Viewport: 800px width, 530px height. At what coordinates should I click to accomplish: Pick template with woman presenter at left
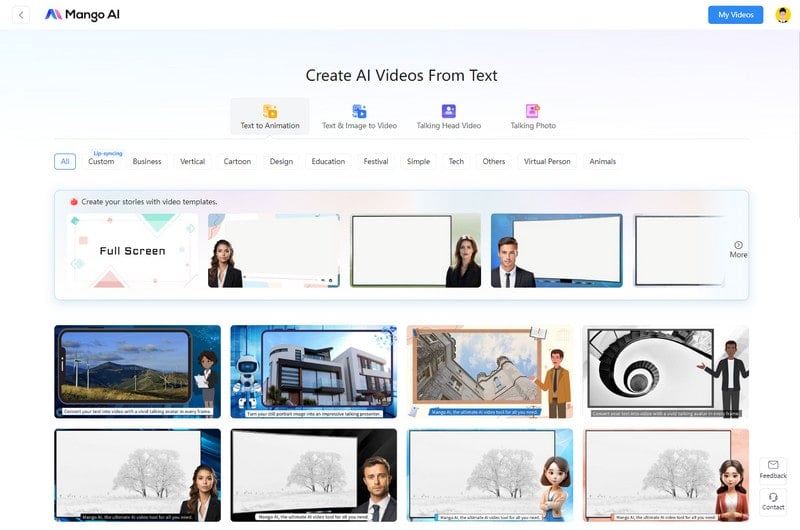point(274,250)
